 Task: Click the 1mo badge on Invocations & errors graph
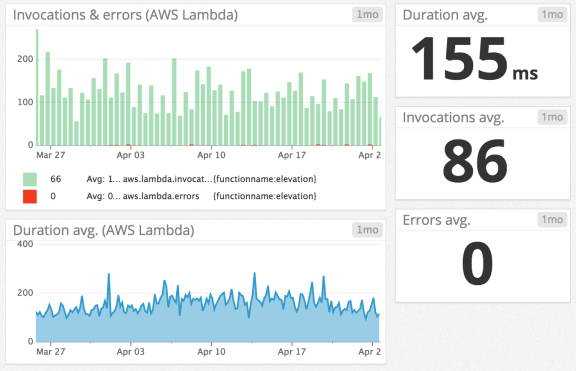367,15
